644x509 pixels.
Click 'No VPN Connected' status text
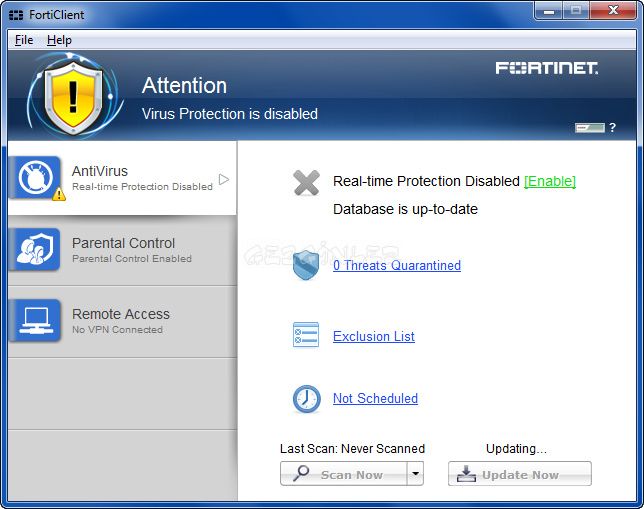coord(117,329)
